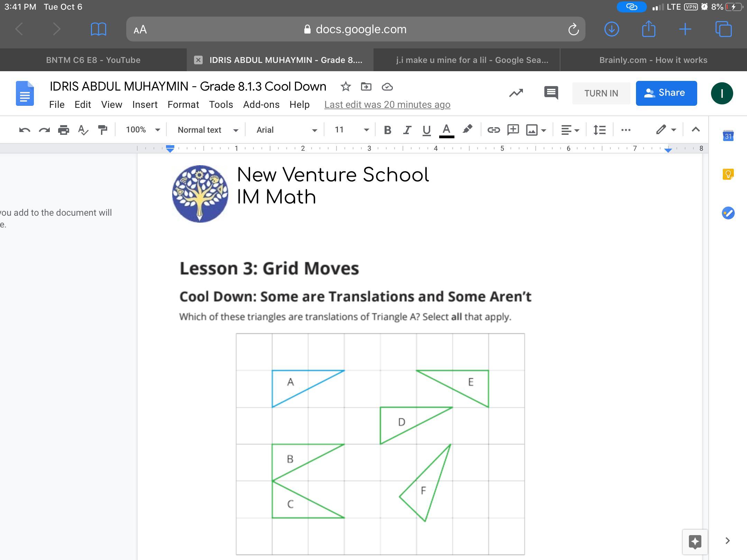Screen dimensions: 747x560
Task: Open Google Keep from side panel
Action: (728, 174)
